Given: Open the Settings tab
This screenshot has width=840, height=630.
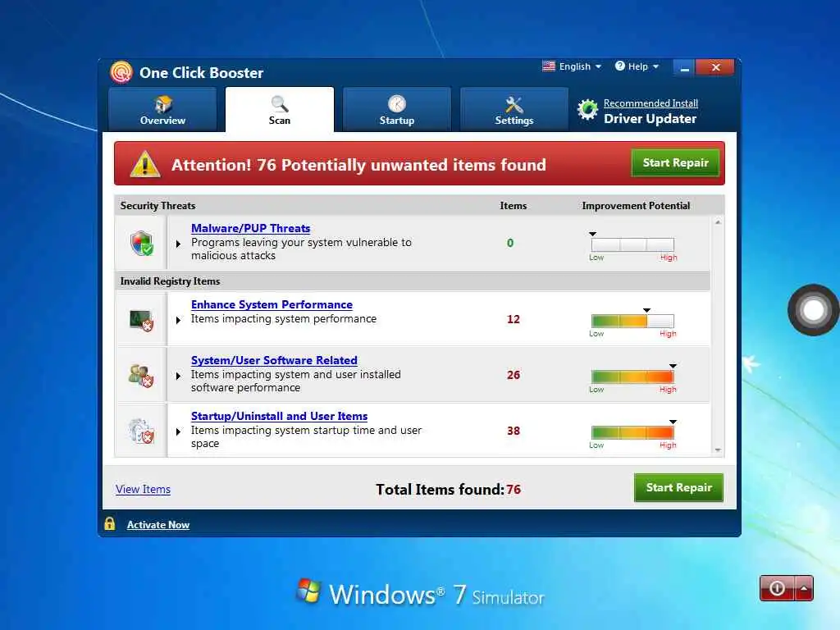Looking at the screenshot, I should [514, 109].
